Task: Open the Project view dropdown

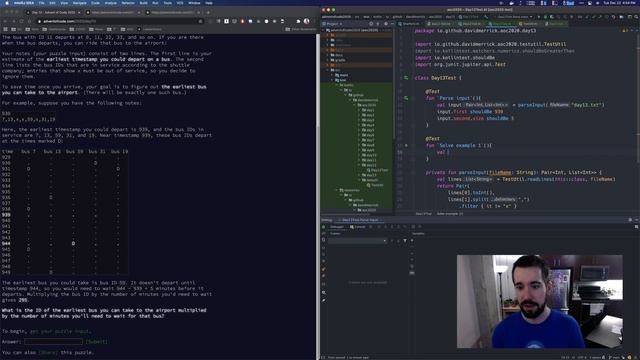Action: click(x=332, y=24)
